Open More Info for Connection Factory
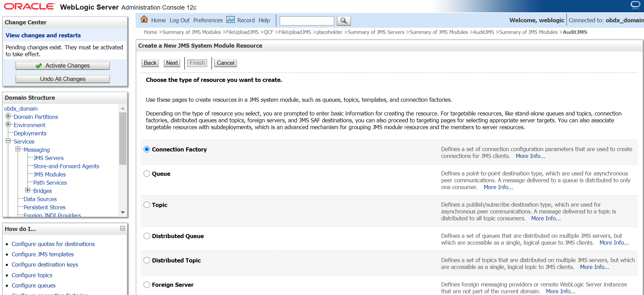Image resolution: width=644 pixels, height=295 pixels. click(x=530, y=156)
